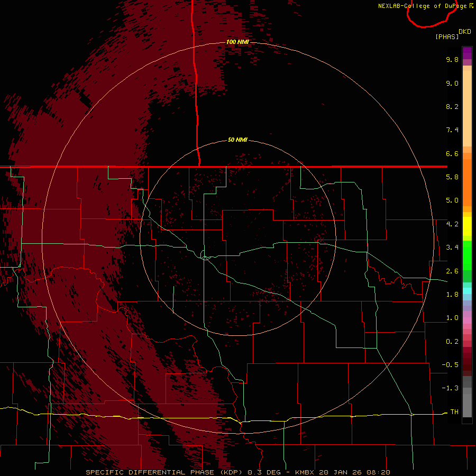Screen dimensions: 476x476
Task: Click the 9.8 legend value
Action: pyautogui.click(x=452, y=59)
